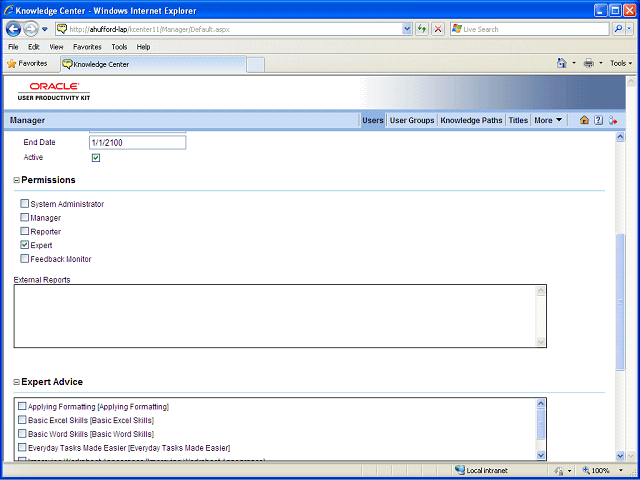
Task: Click the Live Search box
Action: [529, 29]
